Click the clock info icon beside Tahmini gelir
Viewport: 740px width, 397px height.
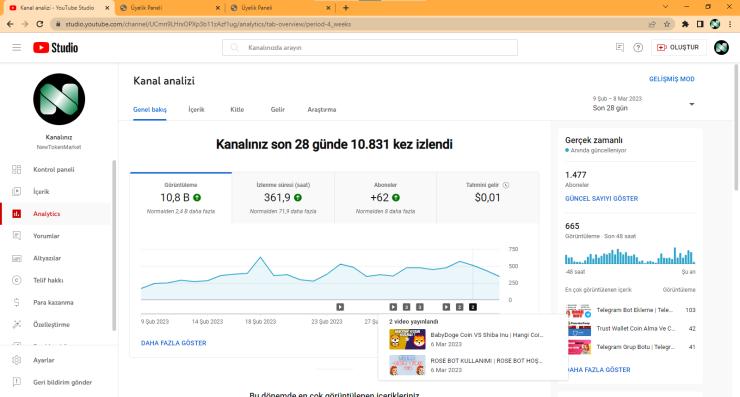tap(505, 185)
